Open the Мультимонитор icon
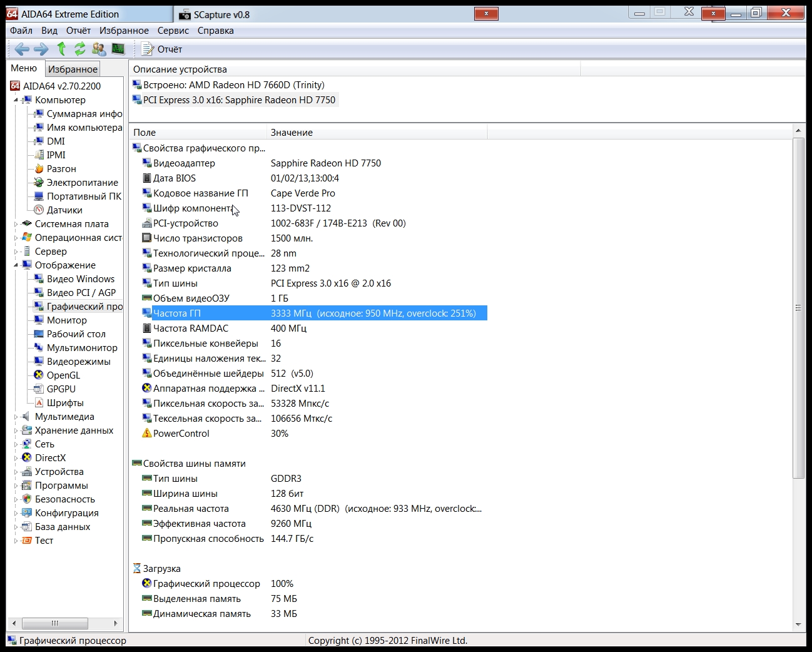812x652 pixels. tap(39, 347)
